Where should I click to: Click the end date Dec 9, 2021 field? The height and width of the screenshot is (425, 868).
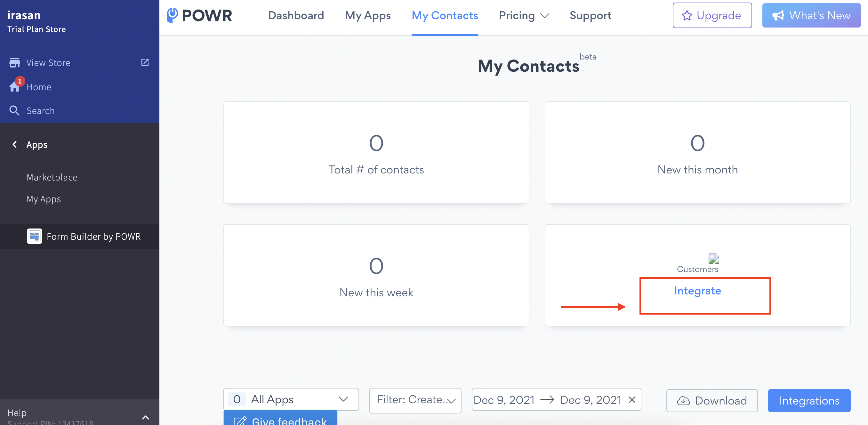[x=591, y=400]
